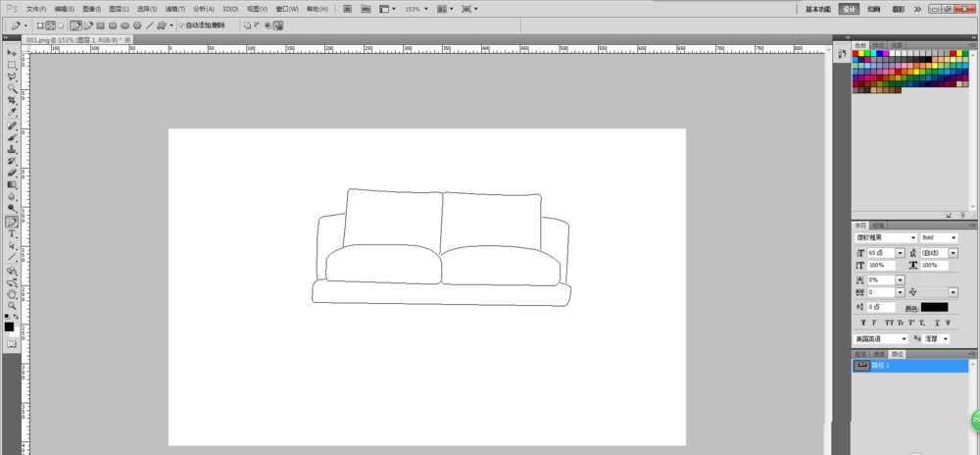The height and width of the screenshot is (455, 980).
Task: Choose the Line shape in options bar
Action: [149, 25]
